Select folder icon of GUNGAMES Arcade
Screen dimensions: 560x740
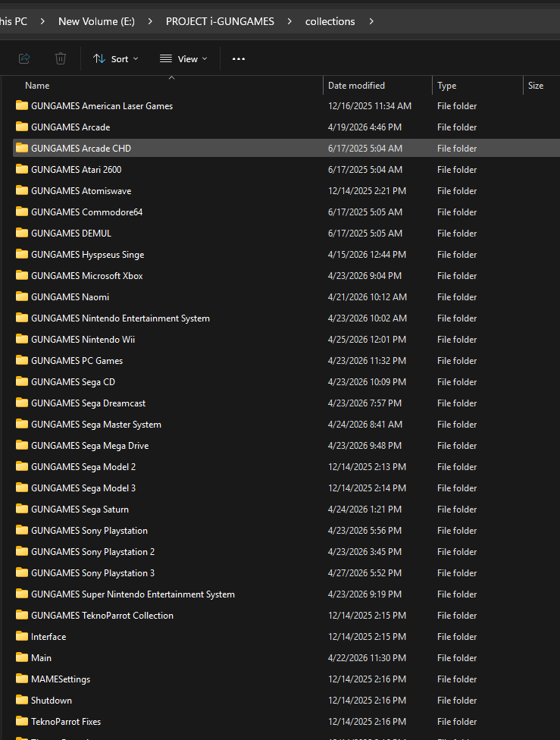[22, 127]
